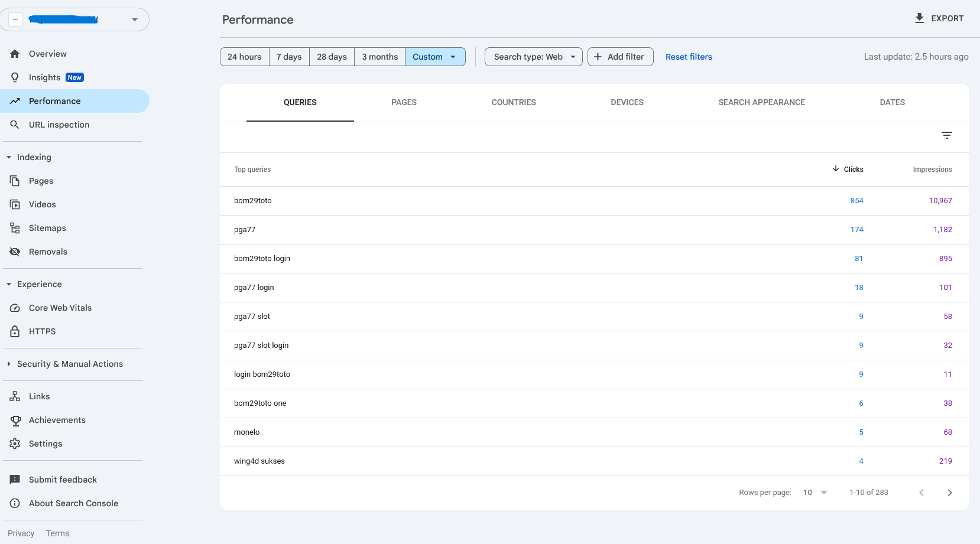Open URL inspection magnifier icon
The height and width of the screenshot is (544, 980).
(15, 125)
